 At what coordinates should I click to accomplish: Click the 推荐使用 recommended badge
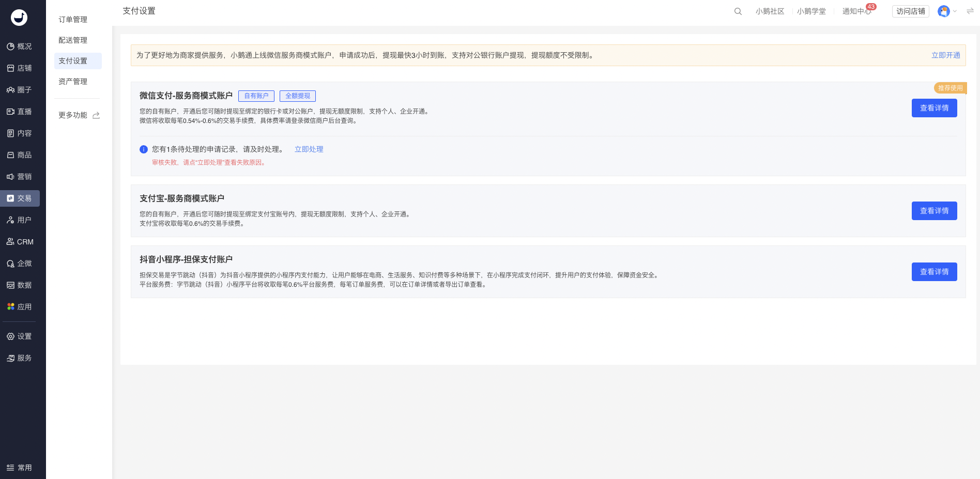coord(950,88)
